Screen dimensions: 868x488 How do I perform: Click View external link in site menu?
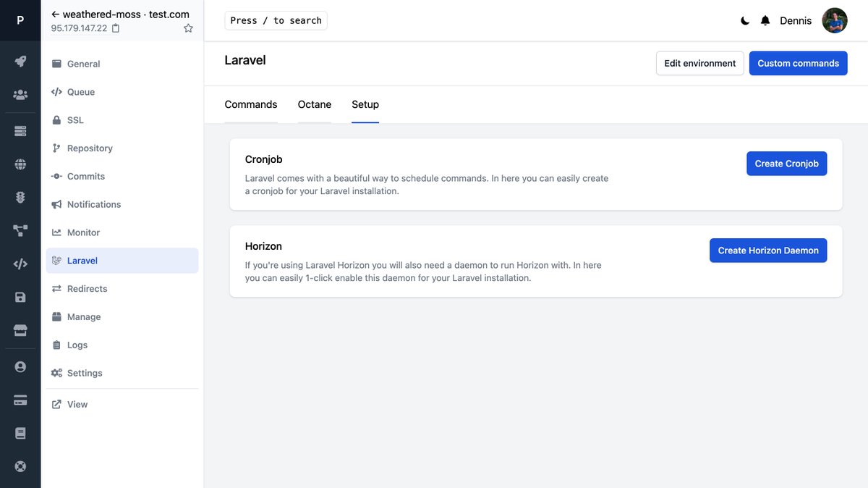pos(122,405)
